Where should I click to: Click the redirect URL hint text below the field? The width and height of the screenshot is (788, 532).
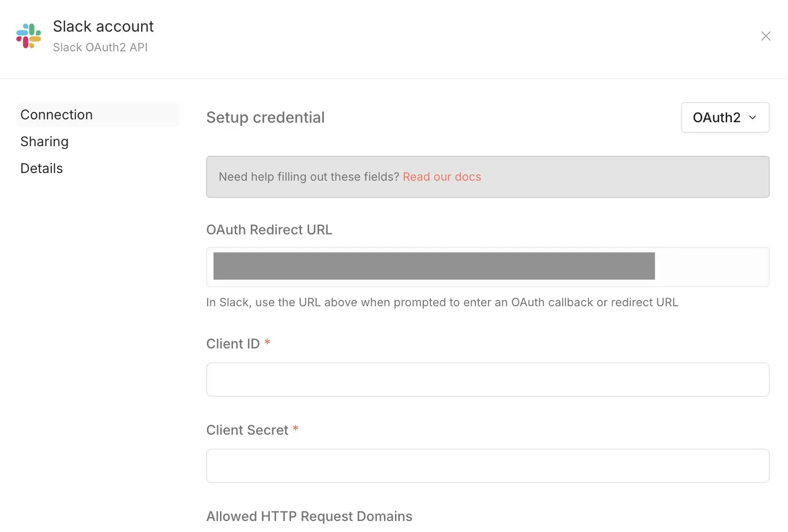point(442,302)
